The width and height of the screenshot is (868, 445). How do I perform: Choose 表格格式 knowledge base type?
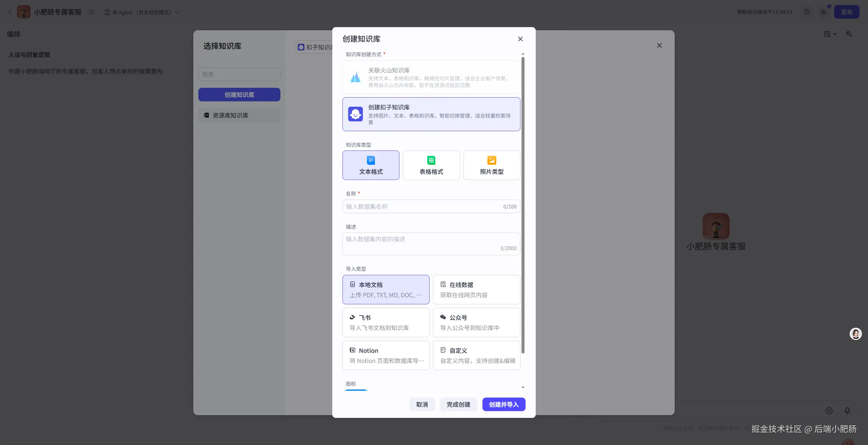(x=431, y=165)
